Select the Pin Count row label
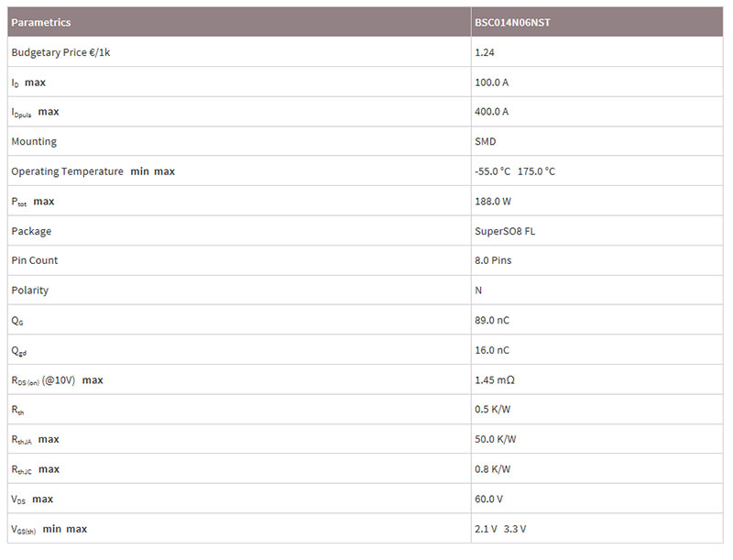The image size is (733, 560). [35, 260]
